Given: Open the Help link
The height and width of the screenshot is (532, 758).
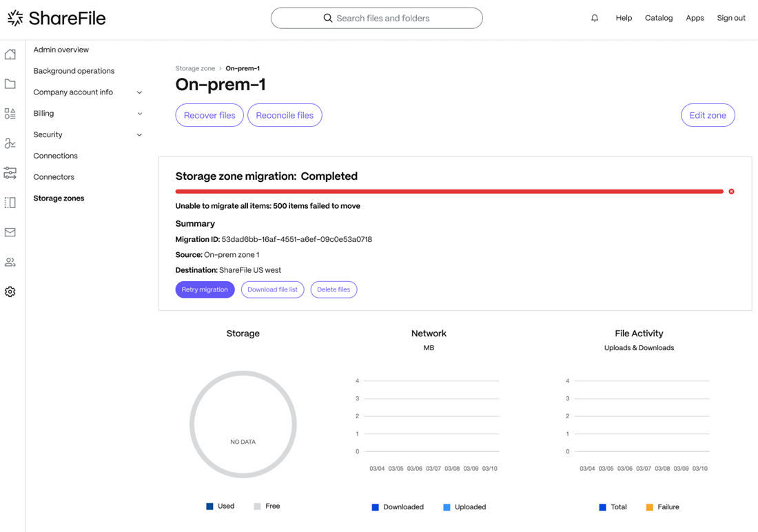Looking at the screenshot, I should point(624,18).
